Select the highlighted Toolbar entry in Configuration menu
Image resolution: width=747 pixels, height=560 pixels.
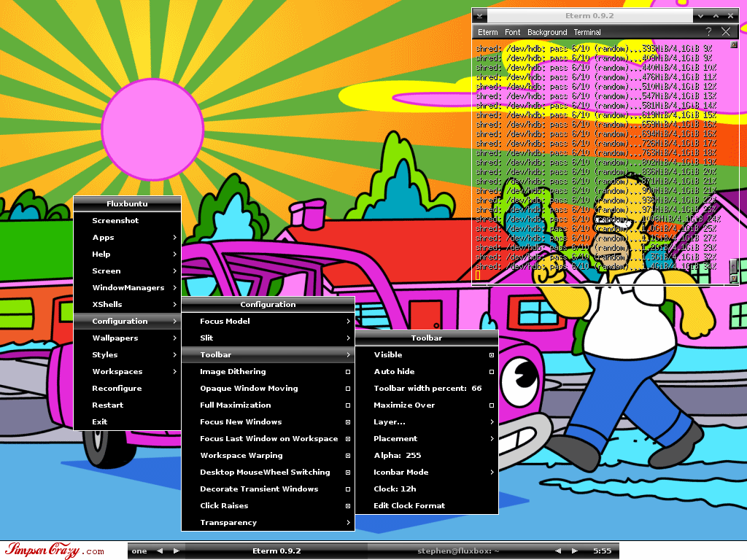(268, 354)
